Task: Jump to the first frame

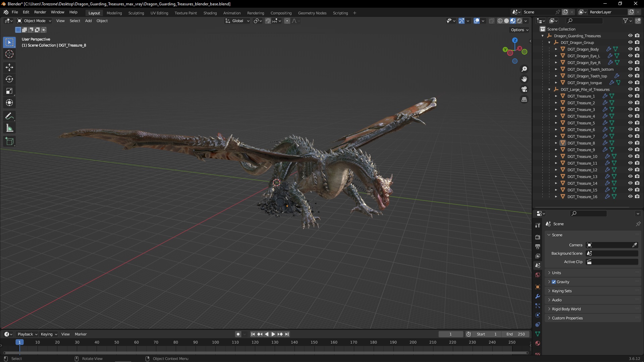Action: tap(253, 334)
